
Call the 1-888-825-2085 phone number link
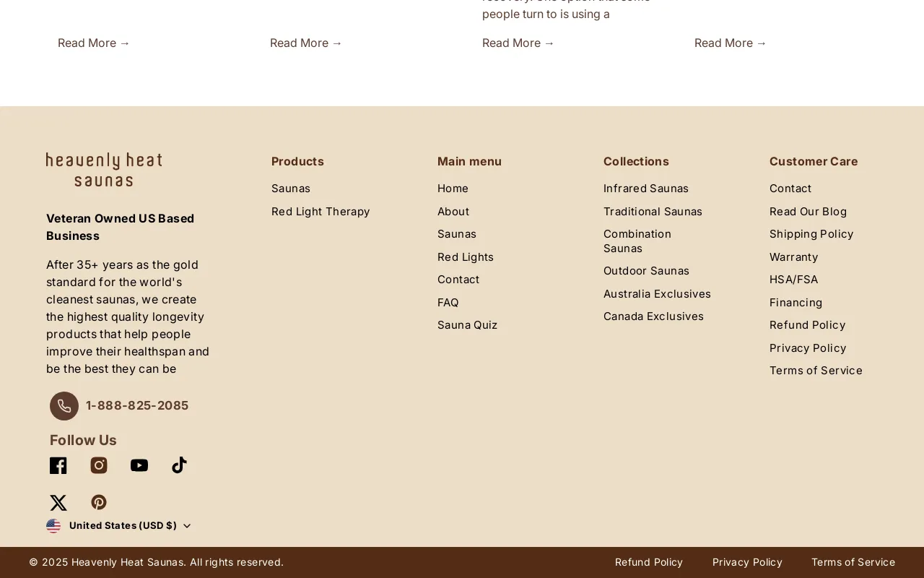(x=137, y=405)
